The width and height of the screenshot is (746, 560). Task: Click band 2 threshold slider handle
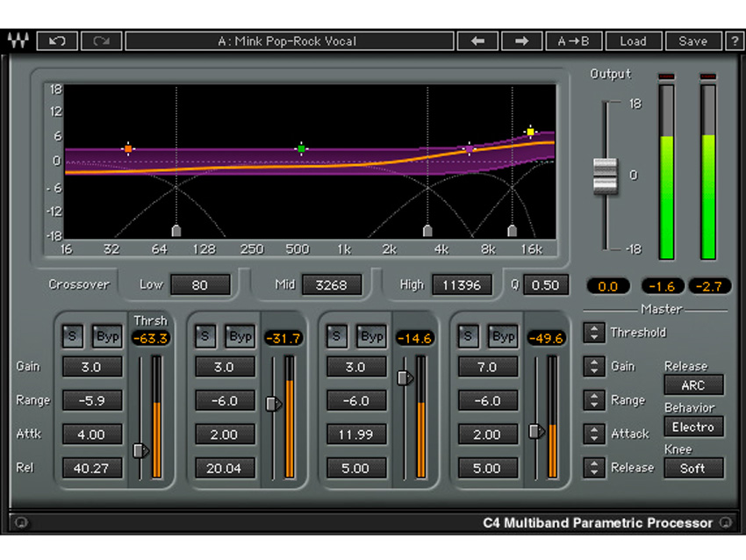[x=274, y=404]
